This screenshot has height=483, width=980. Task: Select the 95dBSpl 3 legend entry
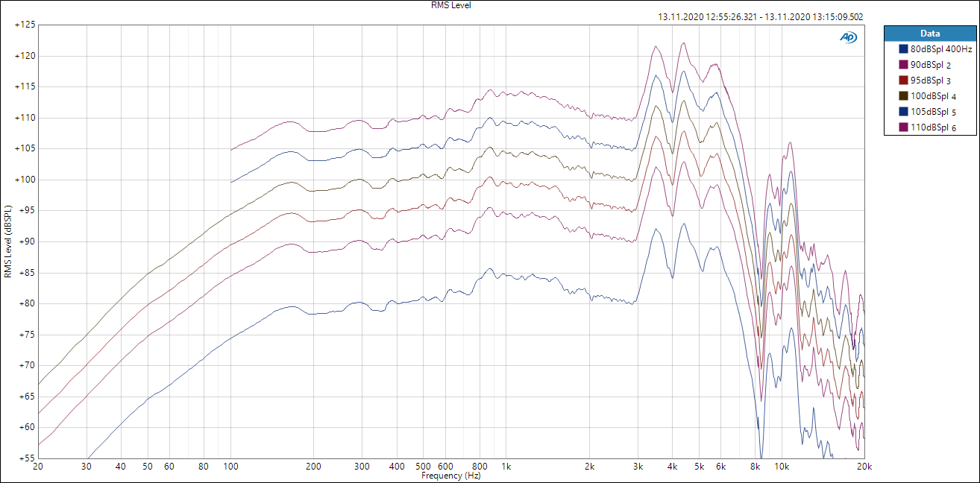pos(930,80)
